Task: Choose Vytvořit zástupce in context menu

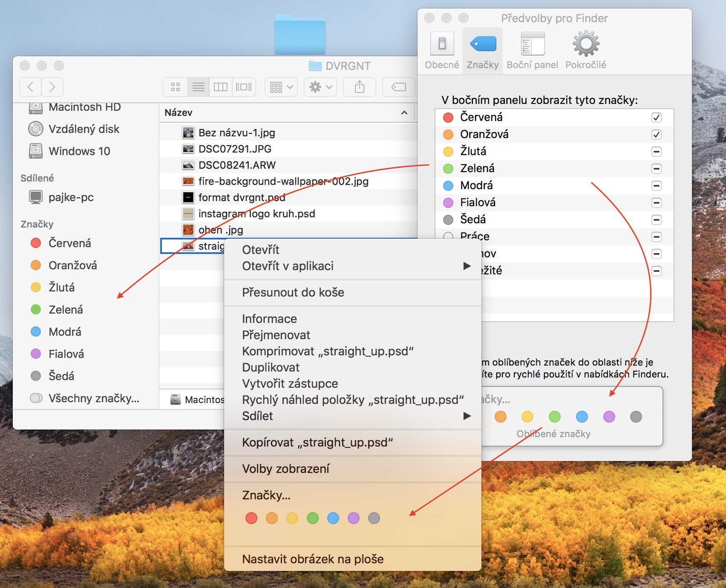Action: click(353, 383)
